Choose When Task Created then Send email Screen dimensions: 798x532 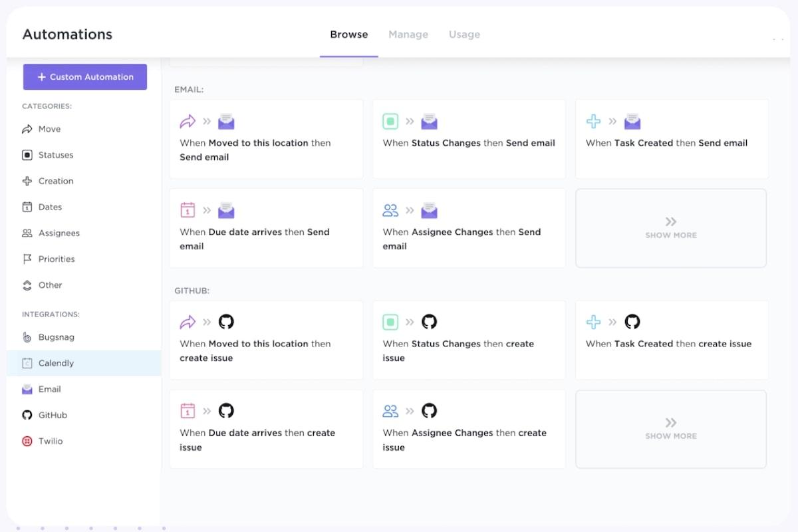(672, 139)
